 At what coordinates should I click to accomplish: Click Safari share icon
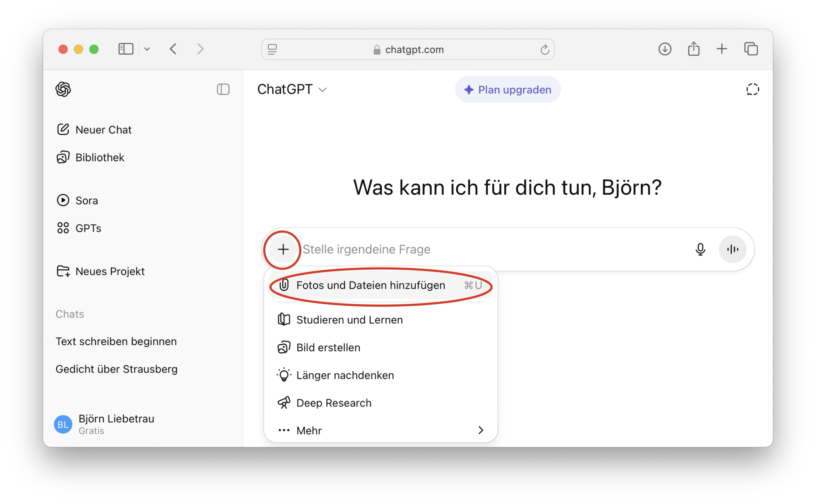click(x=693, y=49)
